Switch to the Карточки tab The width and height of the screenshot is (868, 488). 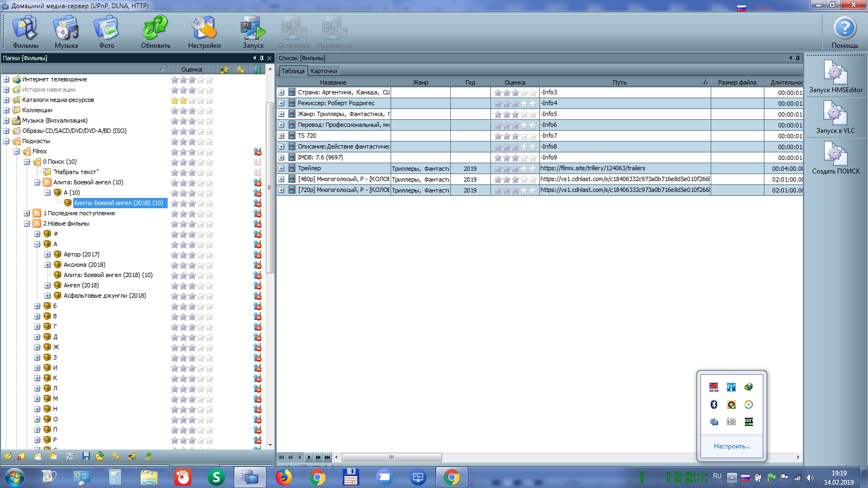tap(324, 71)
